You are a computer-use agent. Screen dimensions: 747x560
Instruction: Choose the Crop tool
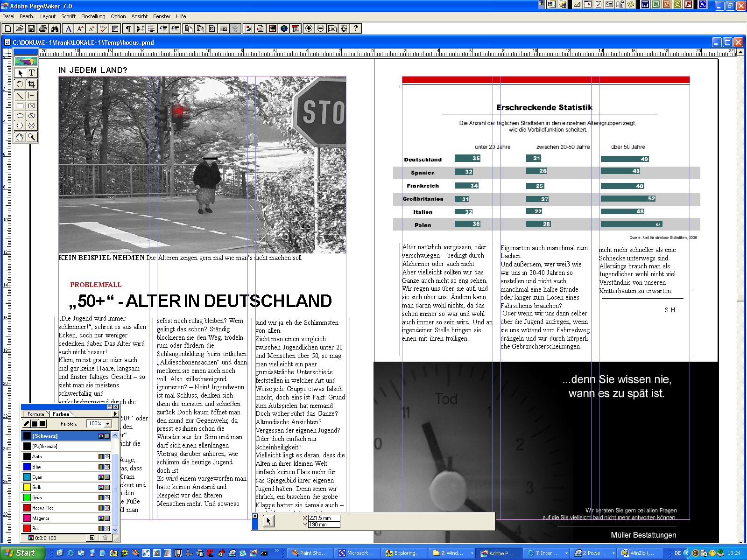pos(31,84)
